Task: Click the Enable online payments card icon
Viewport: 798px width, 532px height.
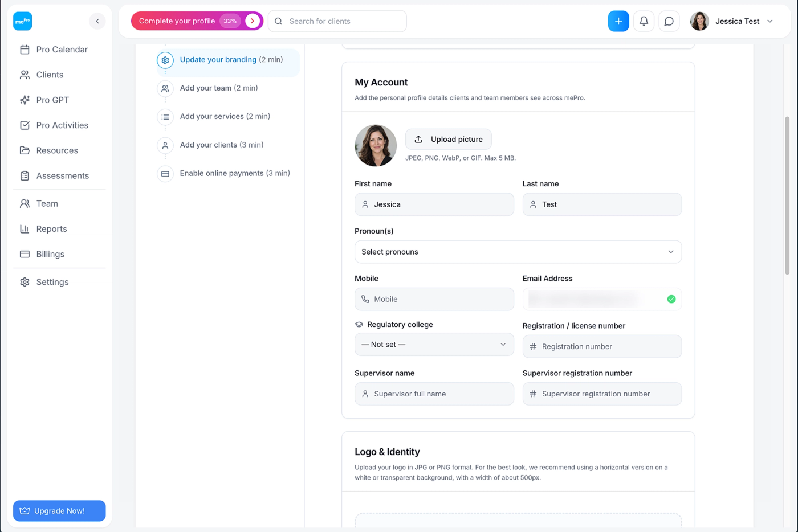Action: tap(165, 174)
